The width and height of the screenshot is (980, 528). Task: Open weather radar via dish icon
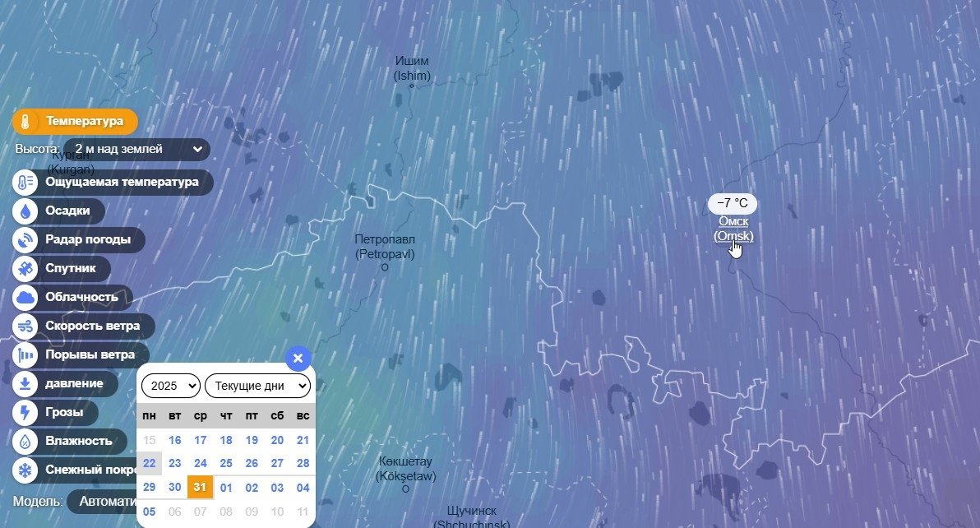point(25,240)
